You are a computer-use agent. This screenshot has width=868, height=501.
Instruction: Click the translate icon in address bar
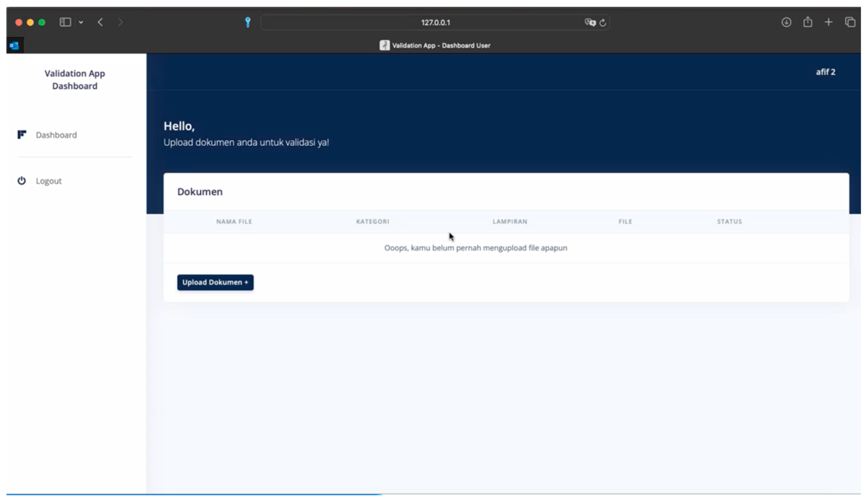click(589, 22)
